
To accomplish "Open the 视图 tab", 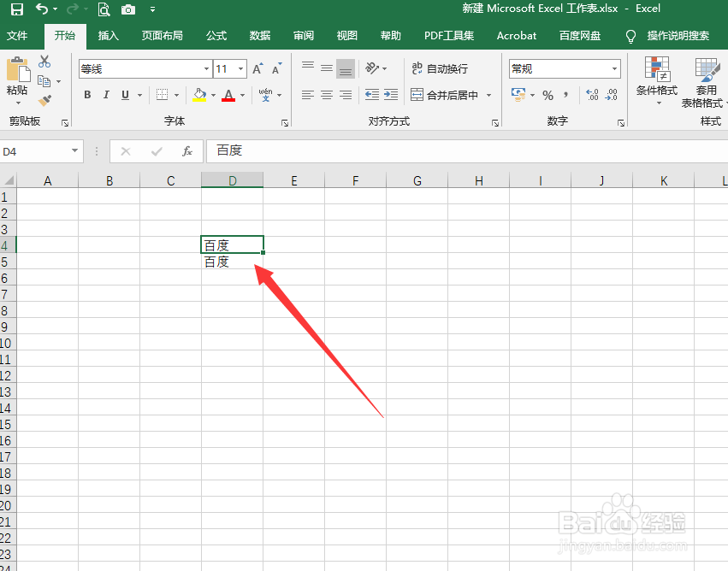I will 346,36.
